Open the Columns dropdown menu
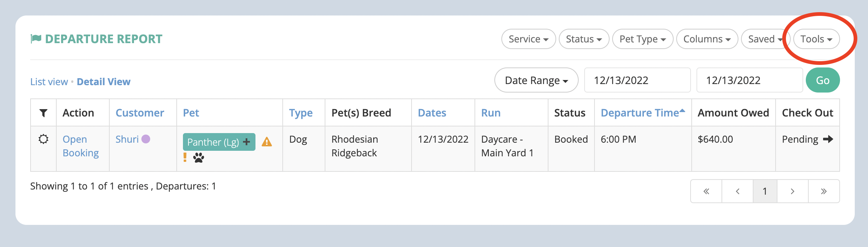The height and width of the screenshot is (247, 868). [x=707, y=39]
